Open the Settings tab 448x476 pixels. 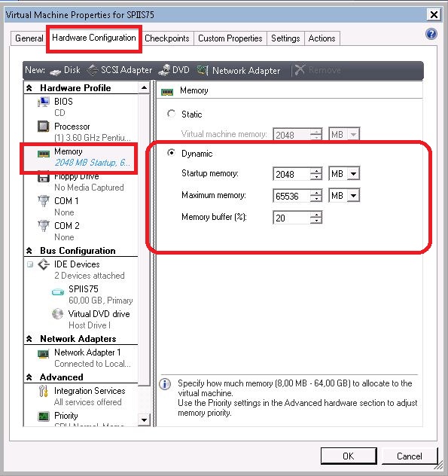[285, 38]
